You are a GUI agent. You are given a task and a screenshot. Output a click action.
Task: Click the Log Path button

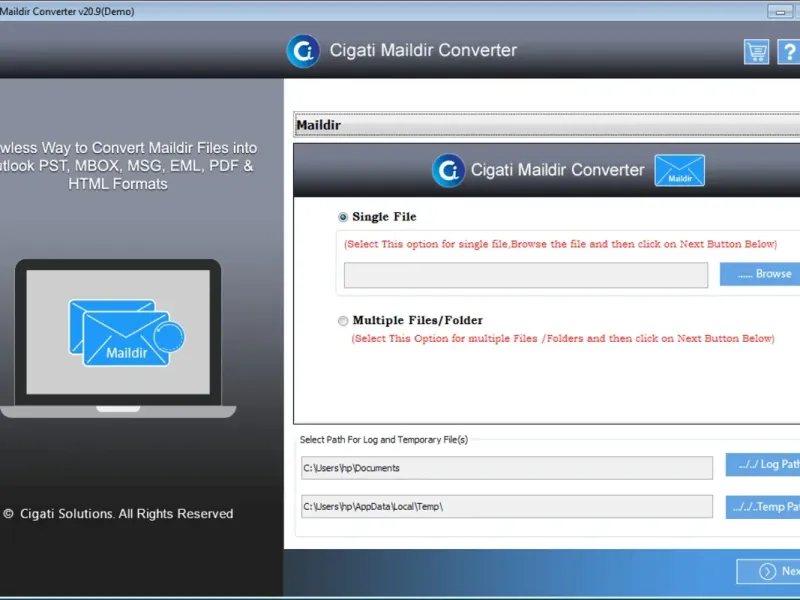click(763, 464)
